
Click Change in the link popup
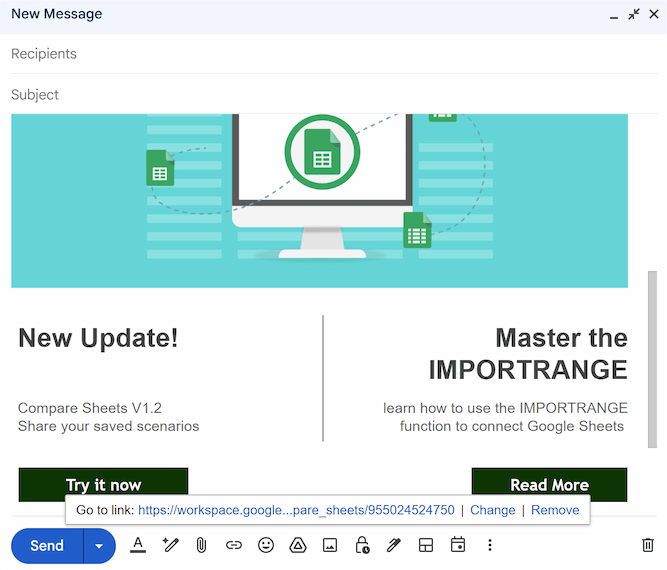tap(492, 510)
